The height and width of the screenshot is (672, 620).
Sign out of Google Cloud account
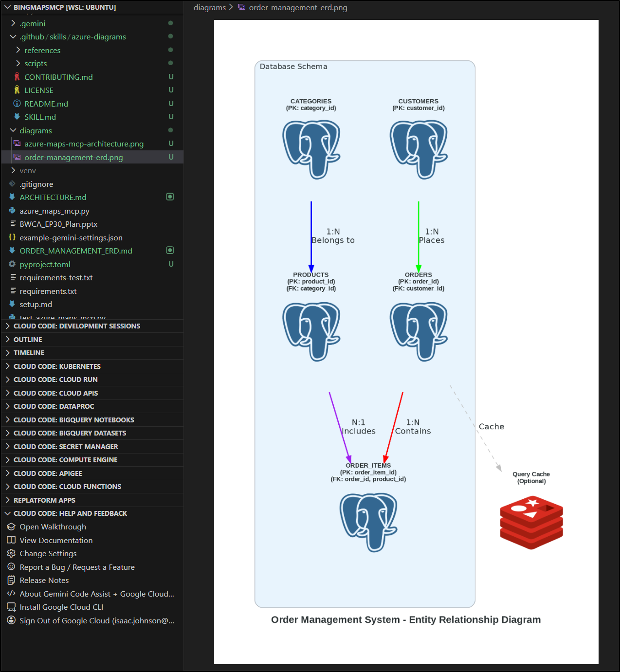[x=96, y=621]
